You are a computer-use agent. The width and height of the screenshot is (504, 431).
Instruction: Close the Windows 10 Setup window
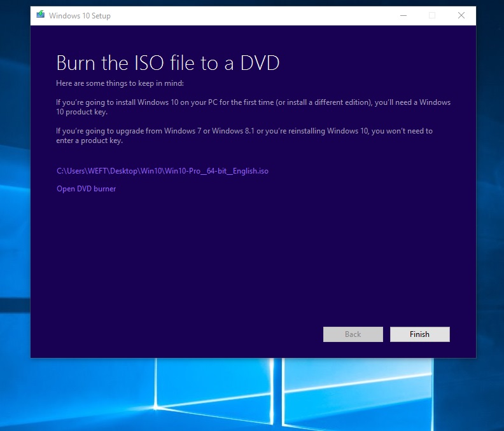pos(461,15)
